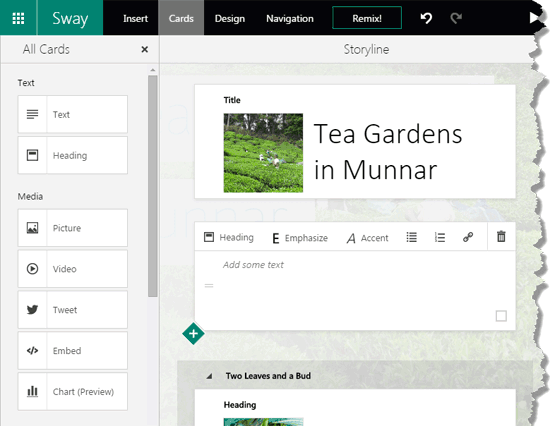The height and width of the screenshot is (426, 550).
Task: Undo the last action
Action: point(426,18)
